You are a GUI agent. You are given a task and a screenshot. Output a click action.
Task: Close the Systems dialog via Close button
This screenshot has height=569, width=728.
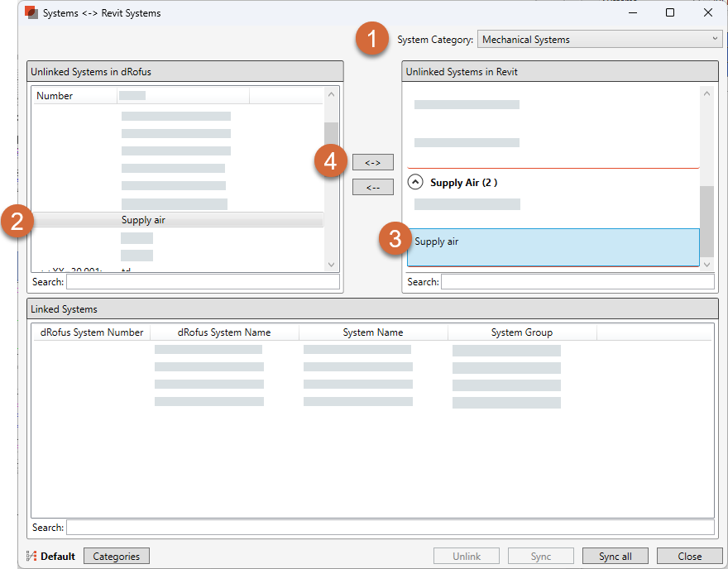690,556
